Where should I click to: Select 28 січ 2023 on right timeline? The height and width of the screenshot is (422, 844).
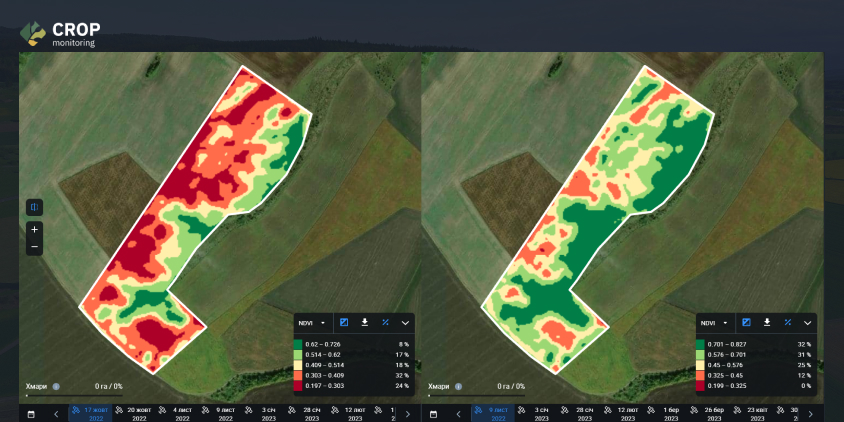pyautogui.click(x=579, y=413)
